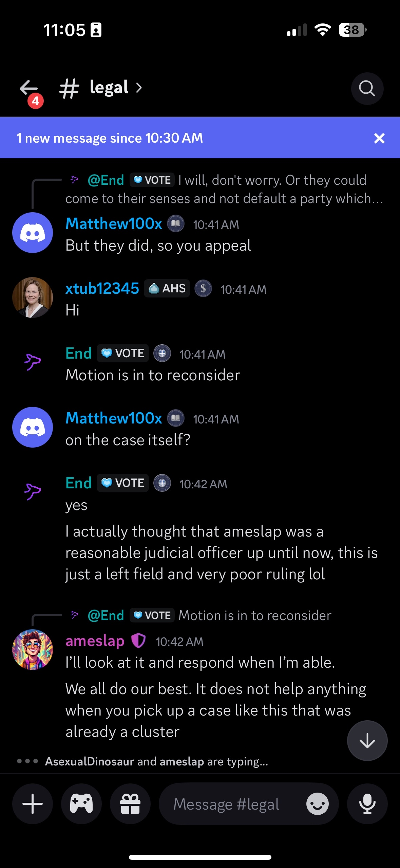Open xtub12345's profile picture

[x=33, y=297]
